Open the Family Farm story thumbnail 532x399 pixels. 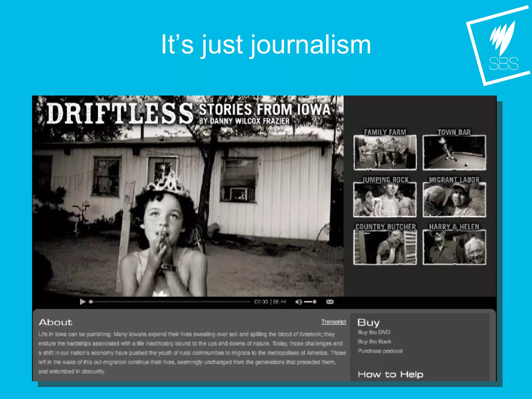pos(385,152)
